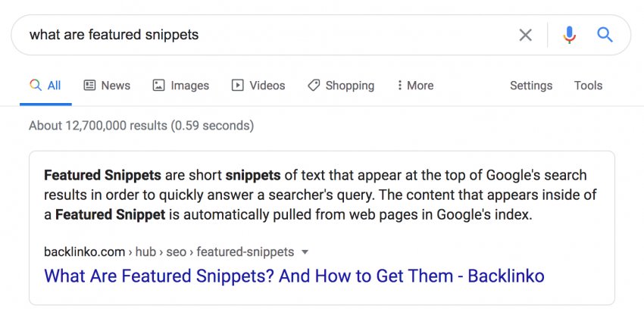
Task: Click the backlinko.com breadcrumb URL
Action: tap(170, 251)
